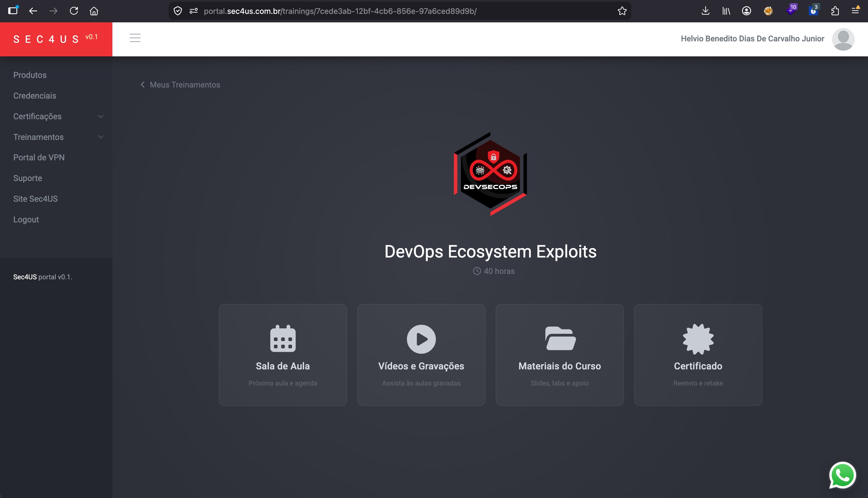Click the Slides, labs e apoio subtitle
The width and height of the screenshot is (868, 498).
coord(559,383)
